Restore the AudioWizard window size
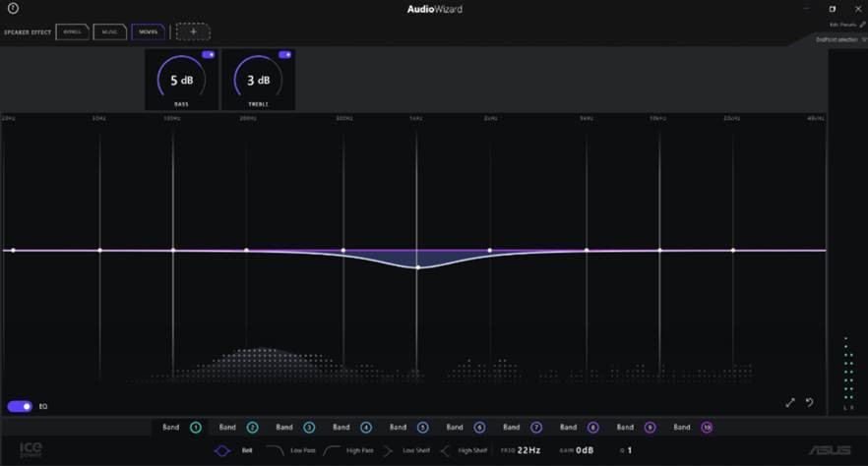 (x=832, y=9)
